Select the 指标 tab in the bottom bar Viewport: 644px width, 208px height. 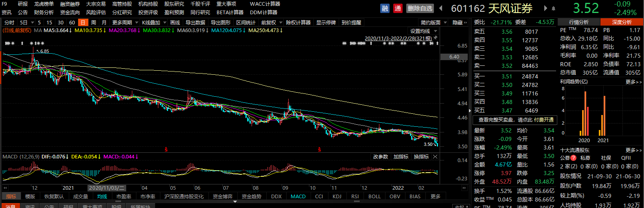(11, 197)
